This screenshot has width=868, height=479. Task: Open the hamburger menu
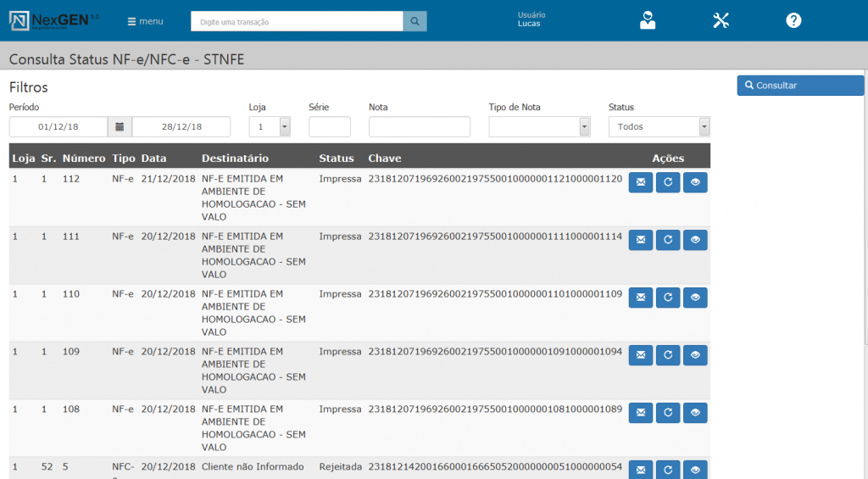tap(145, 21)
